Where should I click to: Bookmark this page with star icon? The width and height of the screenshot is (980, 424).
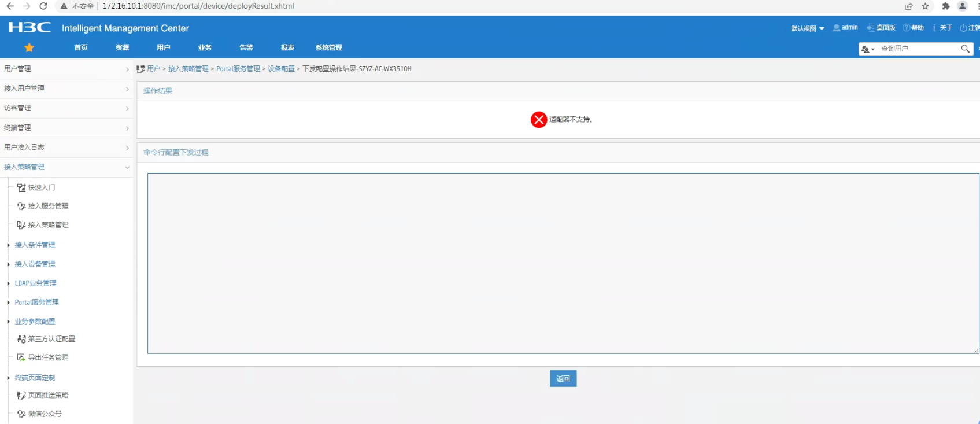926,6
